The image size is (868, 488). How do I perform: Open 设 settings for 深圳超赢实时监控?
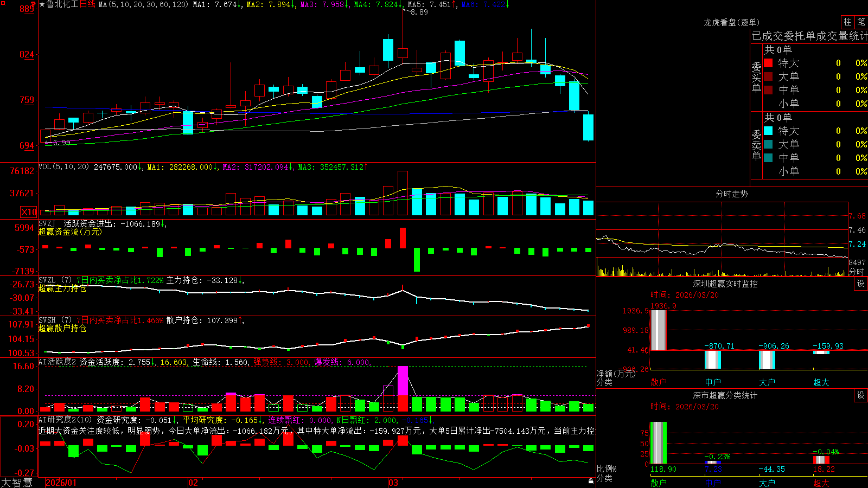[x=861, y=284]
